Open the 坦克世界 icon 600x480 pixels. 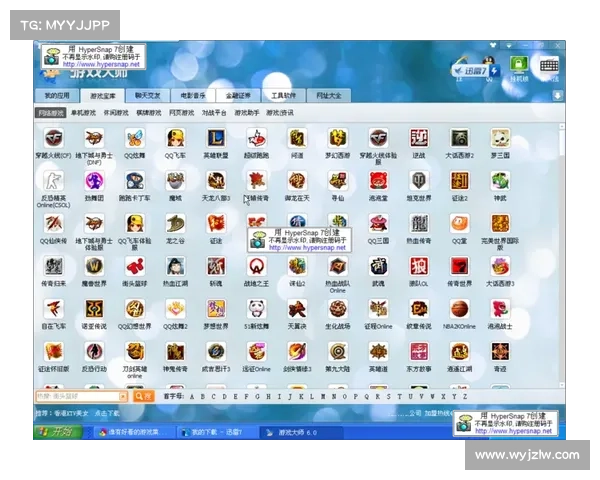click(419, 181)
